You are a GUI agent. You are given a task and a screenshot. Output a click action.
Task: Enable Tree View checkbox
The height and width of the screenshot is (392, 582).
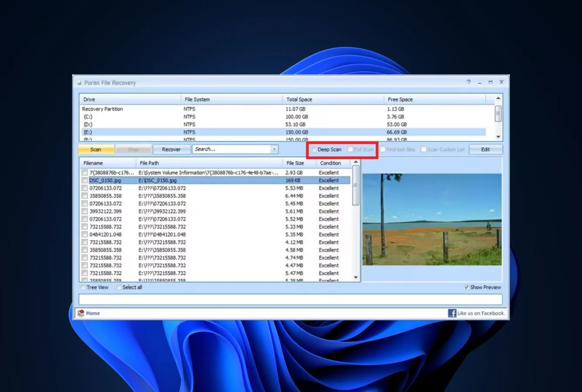(x=83, y=287)
